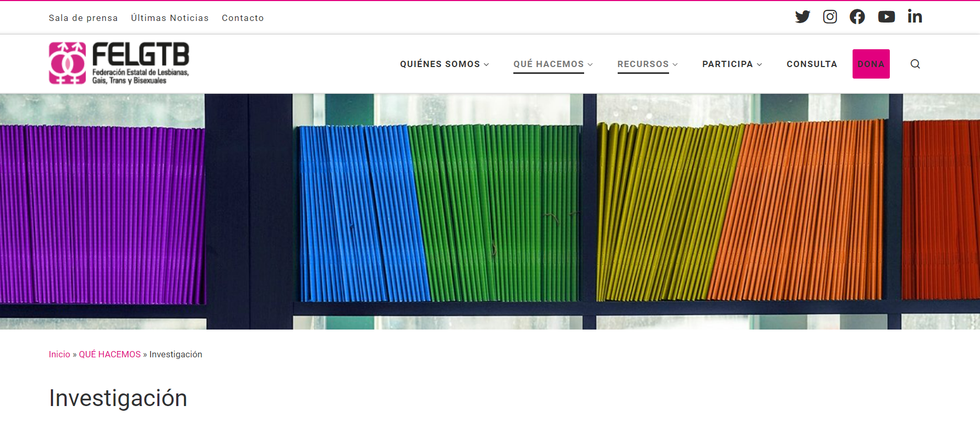
Task: Click the colorful folders banner image
Action: coord(490,211)
